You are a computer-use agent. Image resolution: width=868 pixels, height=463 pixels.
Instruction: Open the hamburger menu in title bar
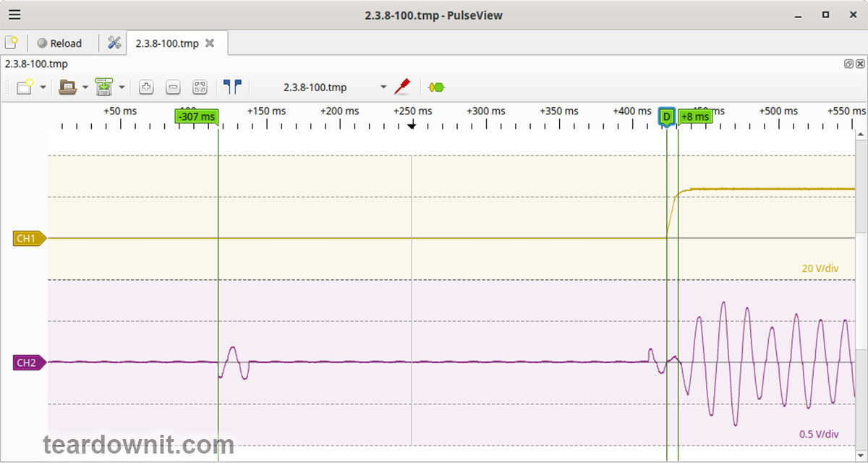pyautogui.click(x=14, y=14)
